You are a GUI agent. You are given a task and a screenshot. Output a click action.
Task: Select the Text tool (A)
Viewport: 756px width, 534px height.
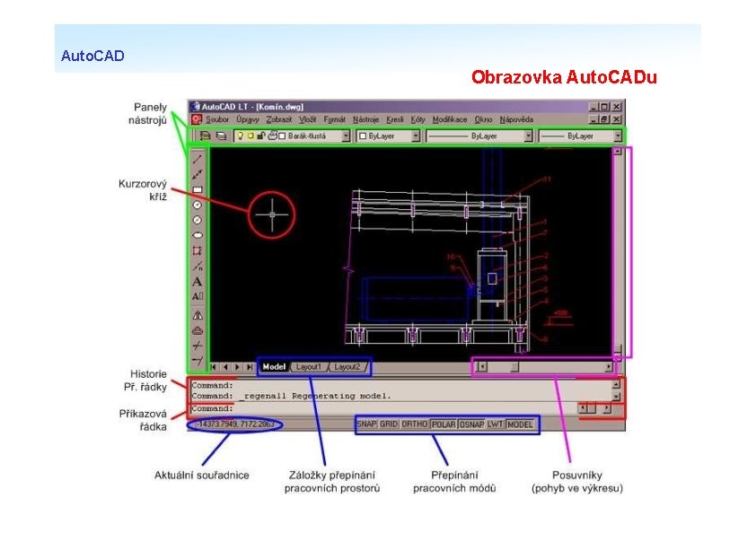coord(198,282)
